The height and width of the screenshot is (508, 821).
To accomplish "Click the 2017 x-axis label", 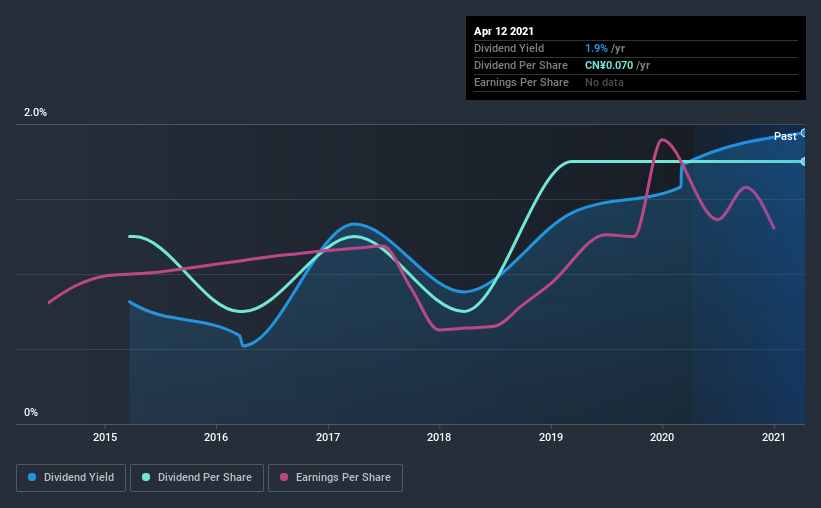I will (328, 437).
